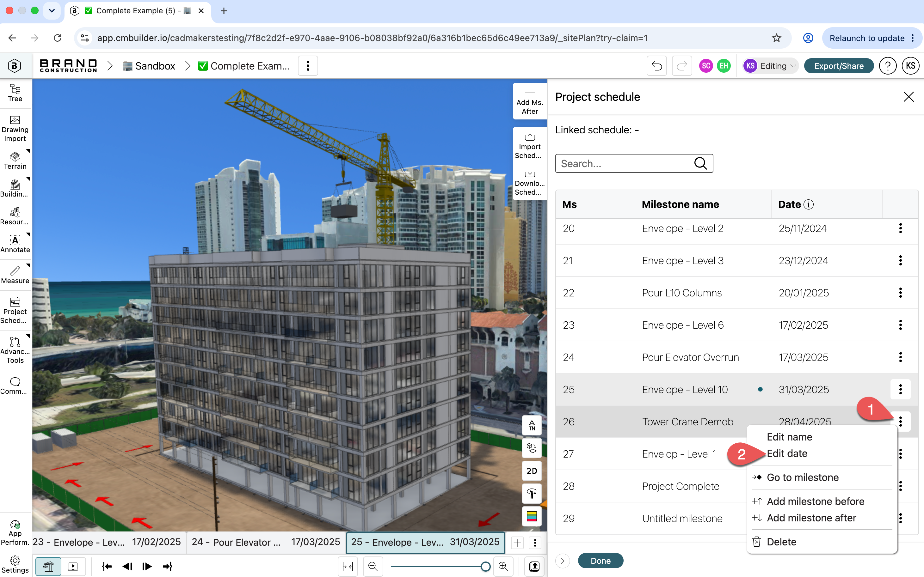Click the Export/Share button

click(839, 66)
